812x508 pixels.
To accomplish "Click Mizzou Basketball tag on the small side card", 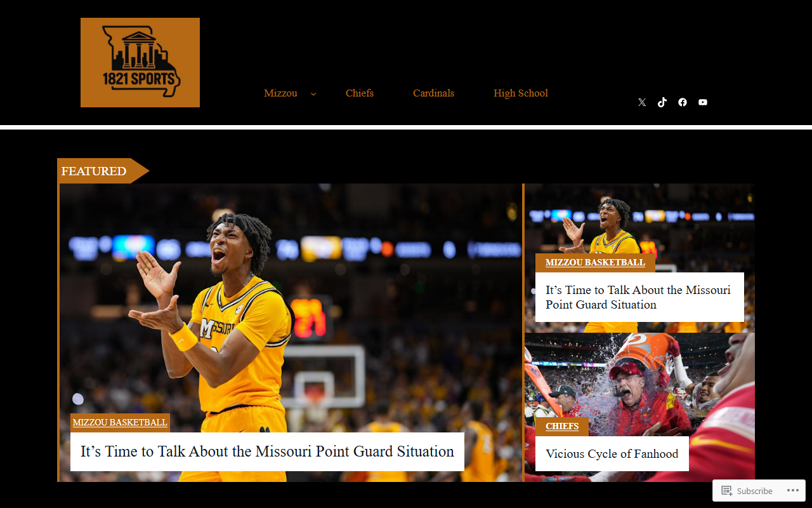I will pos(595,262).
